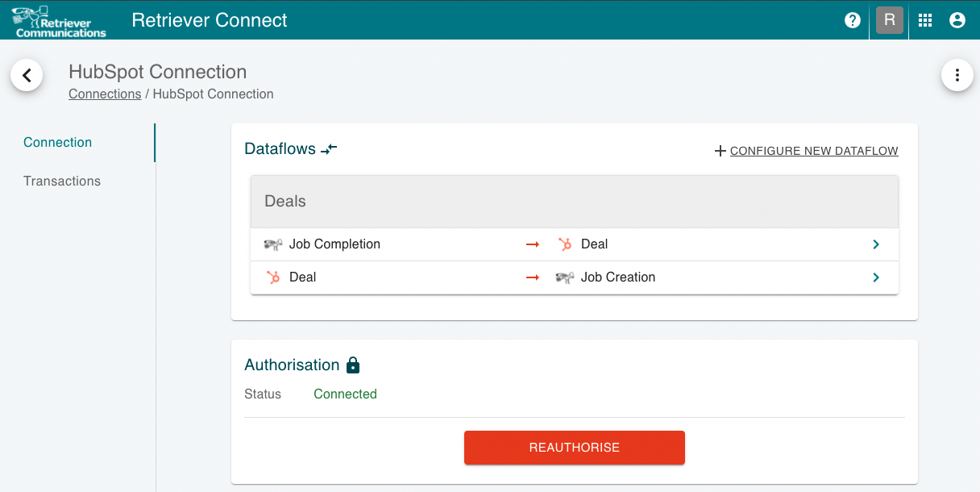980x492 pixels.
Task: Click the red arrow in Job Completion row
Action: pyautogui.click(x=532, y=244)
